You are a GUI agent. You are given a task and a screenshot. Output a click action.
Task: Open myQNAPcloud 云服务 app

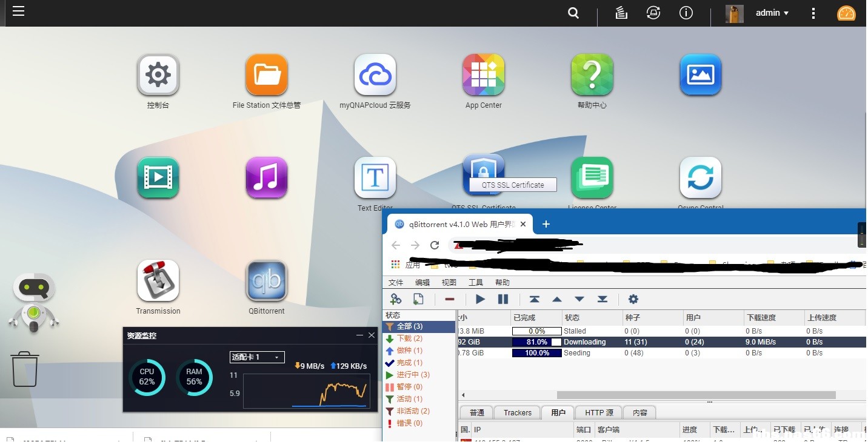[x=375, y=75]
